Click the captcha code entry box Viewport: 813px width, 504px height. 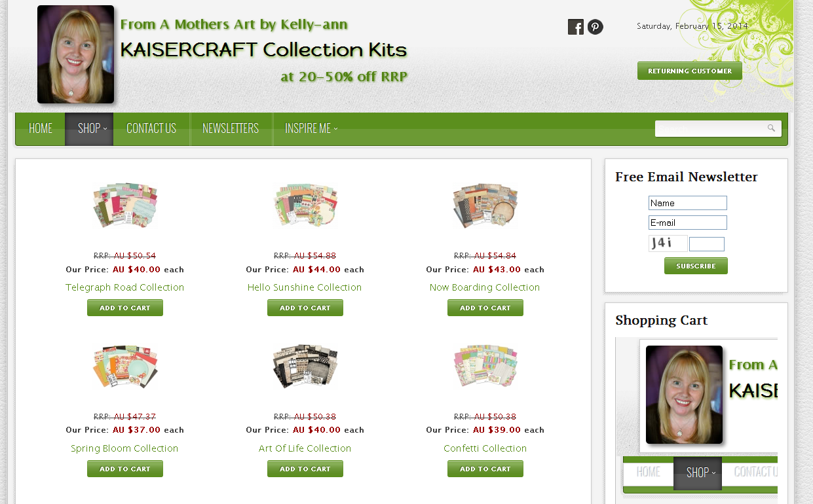pyautogui.click(x=706, y=244)
